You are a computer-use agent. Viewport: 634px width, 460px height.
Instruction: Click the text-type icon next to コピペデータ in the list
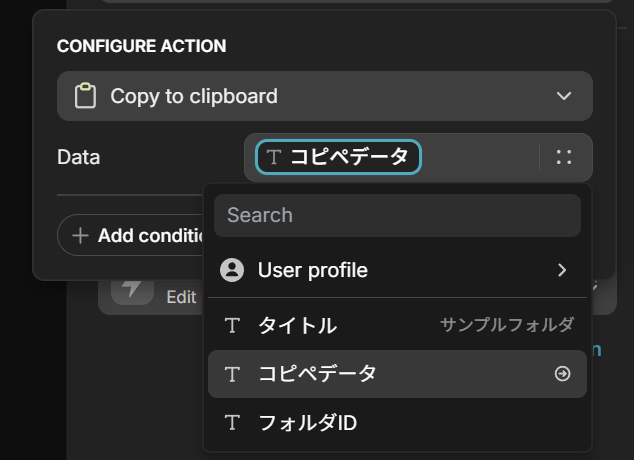(x=232, y=374)
